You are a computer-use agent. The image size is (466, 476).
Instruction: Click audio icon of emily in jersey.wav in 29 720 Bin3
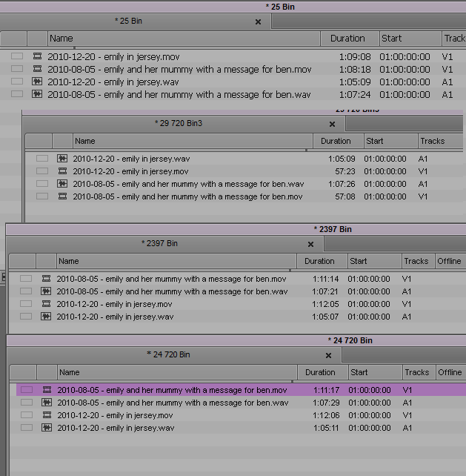coord(62,158)
